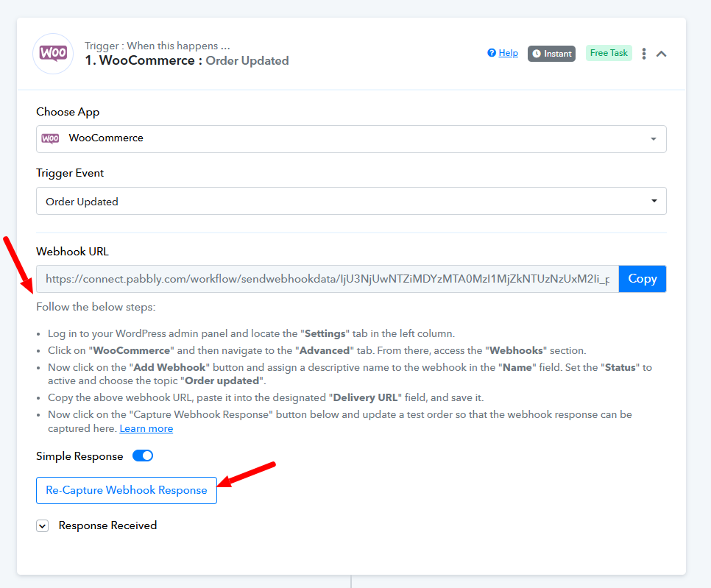
Task: Click the 'Follow the below steps:' text
Action: point(96,307)
